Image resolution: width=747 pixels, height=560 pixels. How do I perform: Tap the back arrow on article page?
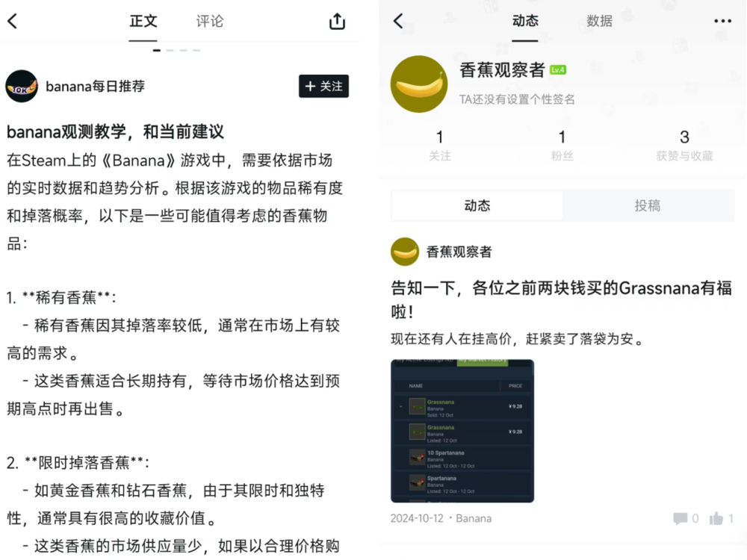click(x=13, y=21)
